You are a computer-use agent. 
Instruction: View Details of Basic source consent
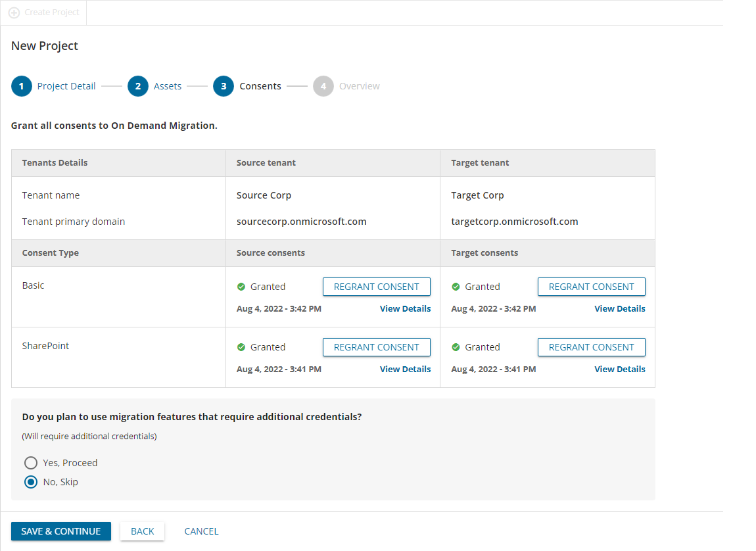[x=405, y=309]
